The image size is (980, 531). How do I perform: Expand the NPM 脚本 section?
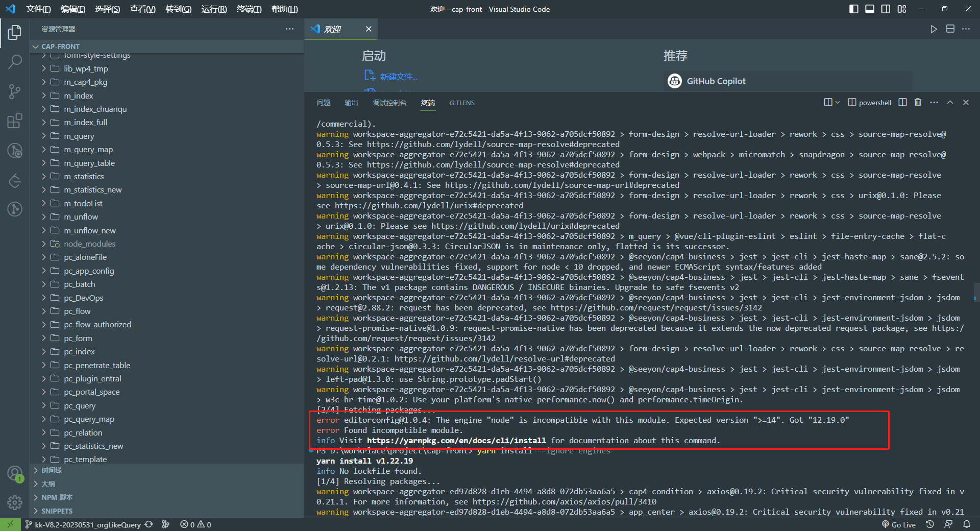click(x=57, y=497)
